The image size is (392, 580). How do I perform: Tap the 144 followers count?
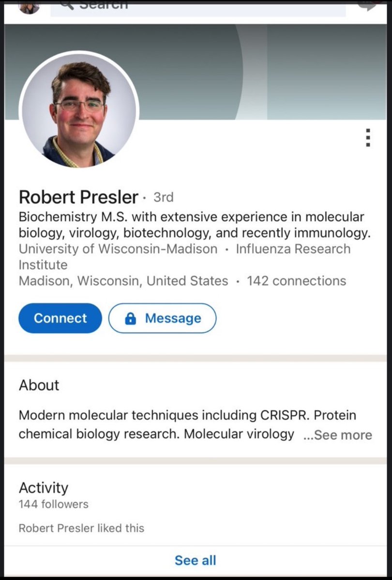coord(53,504)
